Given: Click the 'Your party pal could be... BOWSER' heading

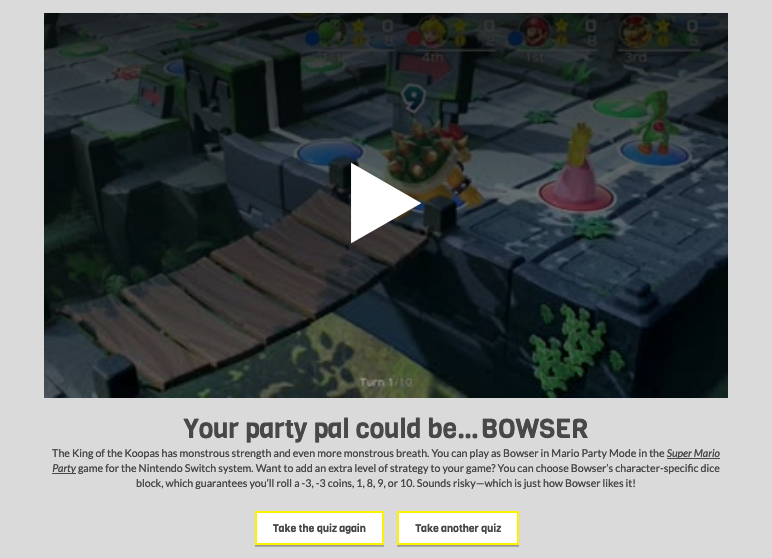Looking at the screenshot, I should point(386,428).
